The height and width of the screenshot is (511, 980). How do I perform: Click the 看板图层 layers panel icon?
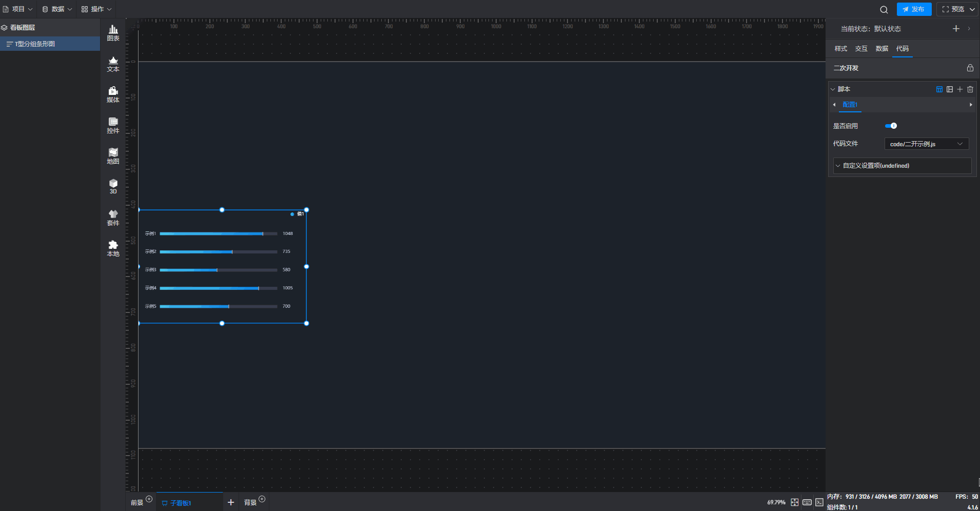click(4, 28)
